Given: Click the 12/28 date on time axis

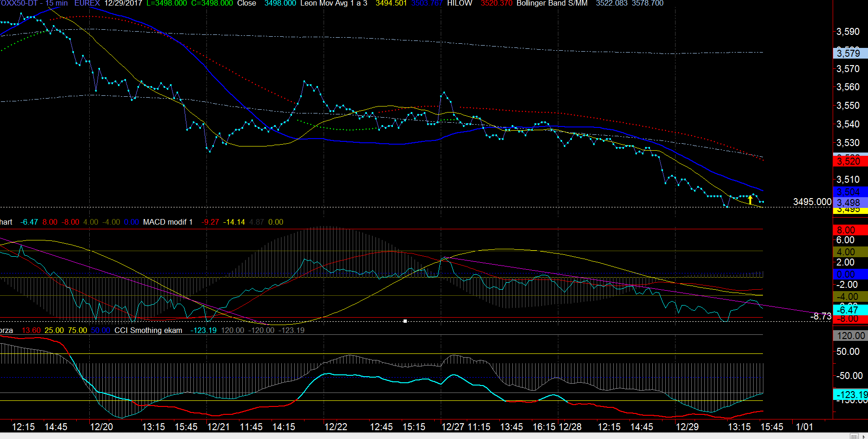Looking at the screenshot, I should click(570, 427).
